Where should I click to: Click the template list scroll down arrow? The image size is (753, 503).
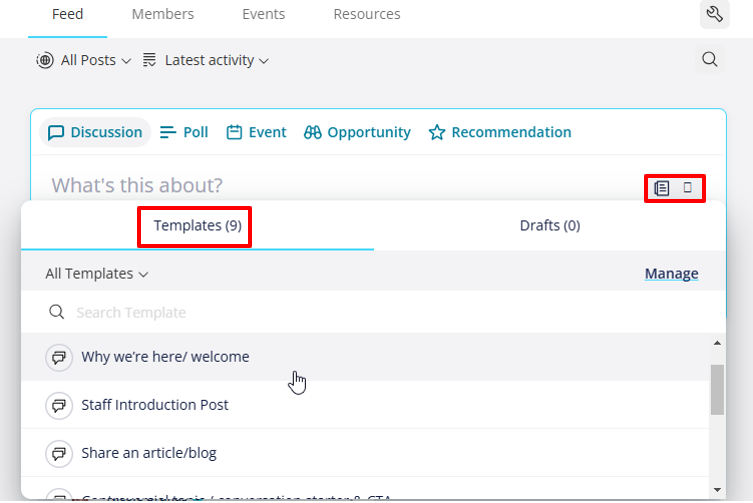click(717, 490)
